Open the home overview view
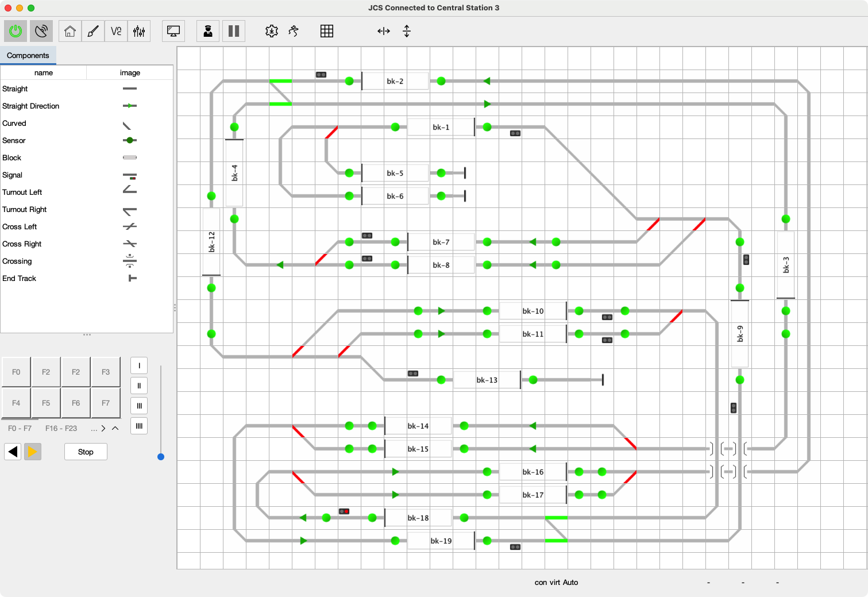Screen dimensions: 868x597 (70, 31)
